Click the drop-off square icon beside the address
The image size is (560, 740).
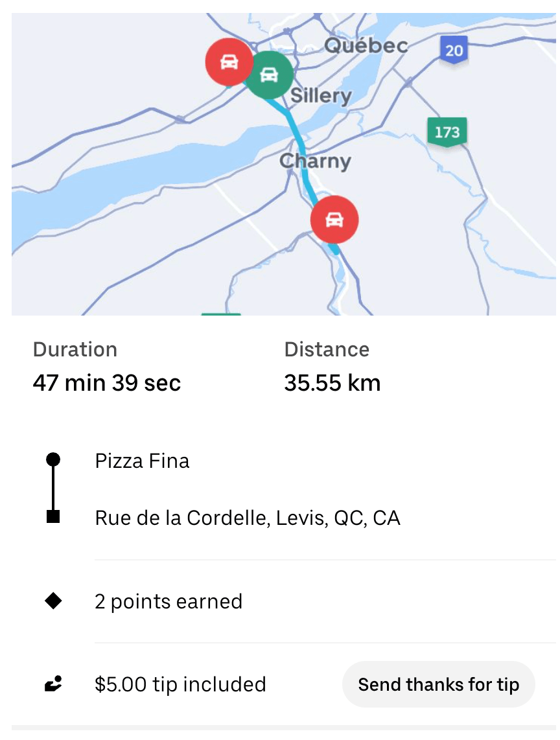pos(54,516)
